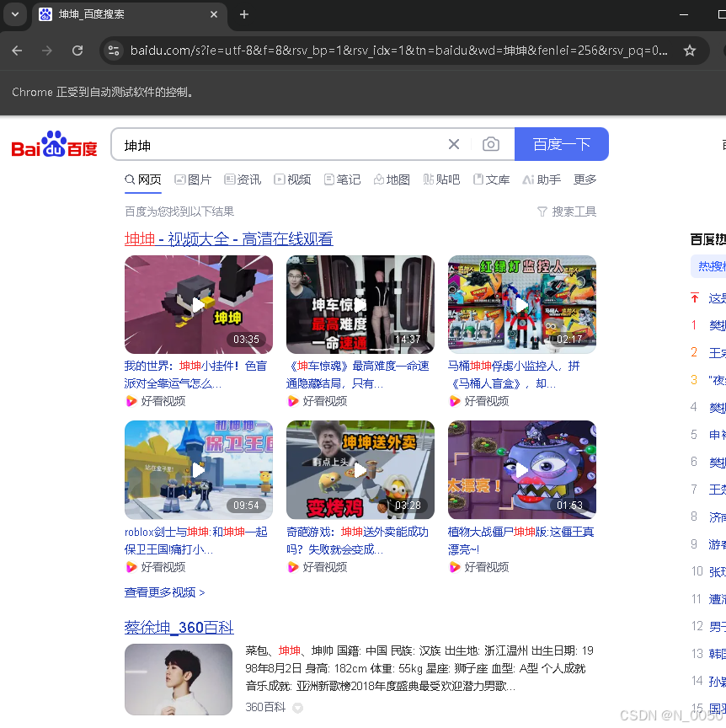Click the 蔡徐坤 portrait thumbnail
Screen dimensions: 726x728
pos(179,679)
